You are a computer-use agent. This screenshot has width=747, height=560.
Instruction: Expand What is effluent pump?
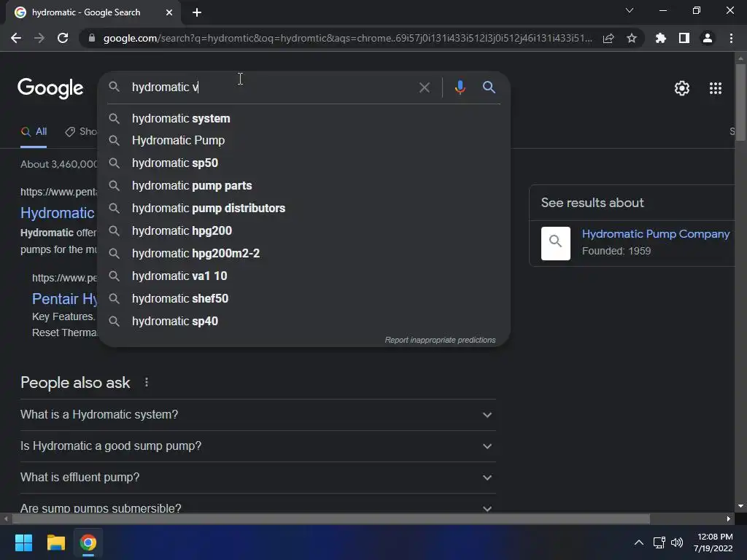(x=258, y=478)
